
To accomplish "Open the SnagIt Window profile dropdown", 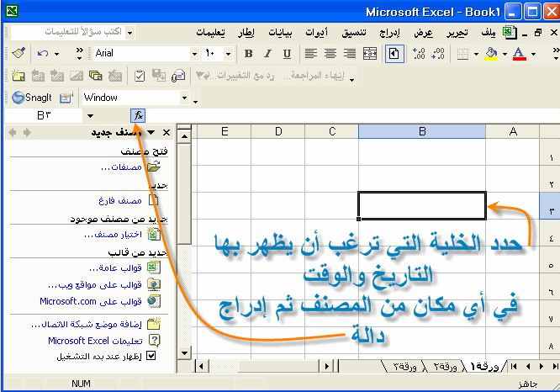I will tap(184, 98).
